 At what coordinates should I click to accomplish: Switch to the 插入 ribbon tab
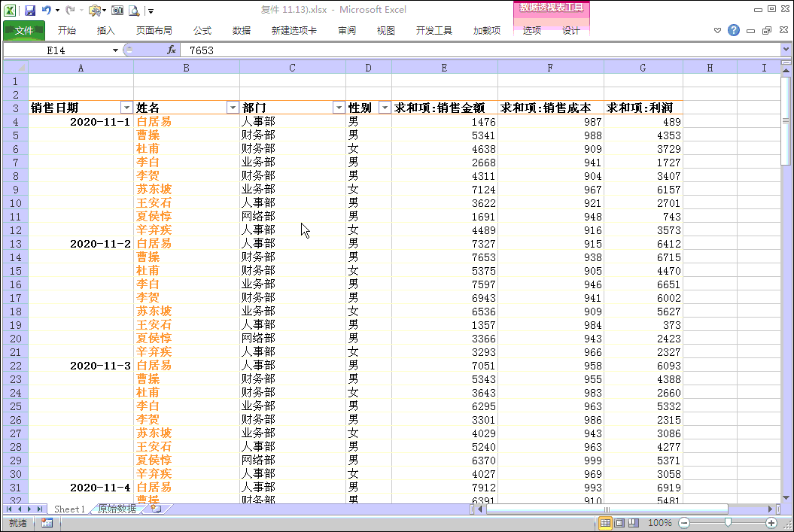point(106,30)
